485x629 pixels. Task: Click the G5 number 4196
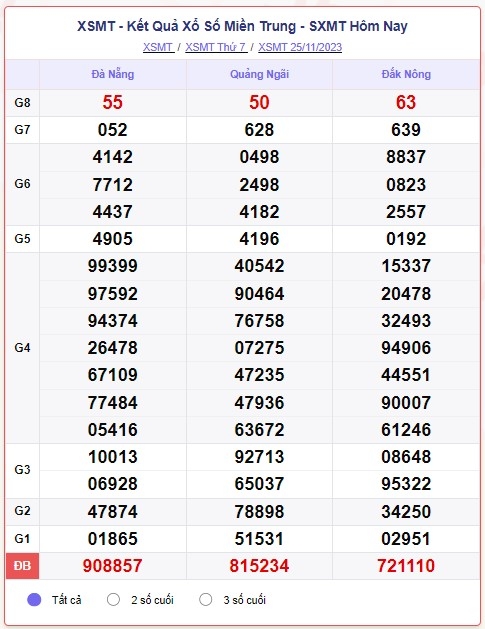(x=259, y=239)
